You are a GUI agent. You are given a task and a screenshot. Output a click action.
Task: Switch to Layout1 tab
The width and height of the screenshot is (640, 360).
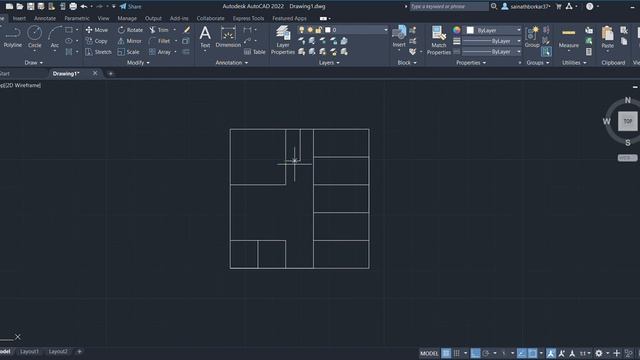click(29, 351)
